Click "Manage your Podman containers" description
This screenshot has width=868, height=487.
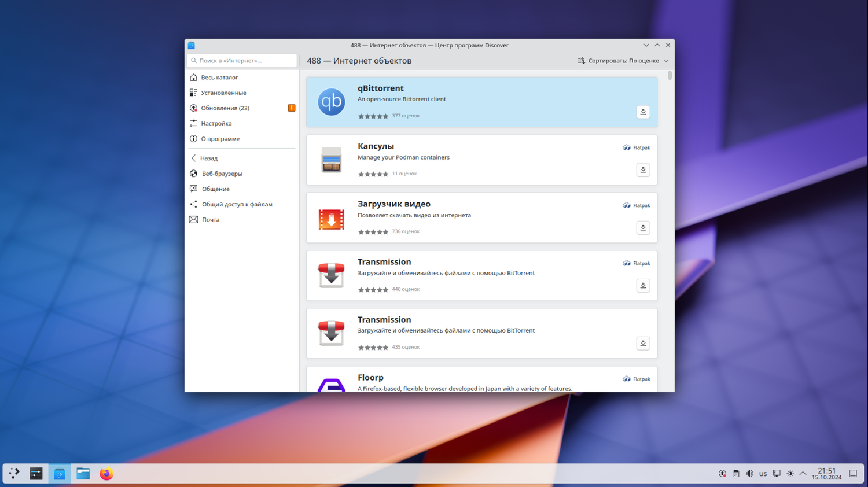pos(403,157)
